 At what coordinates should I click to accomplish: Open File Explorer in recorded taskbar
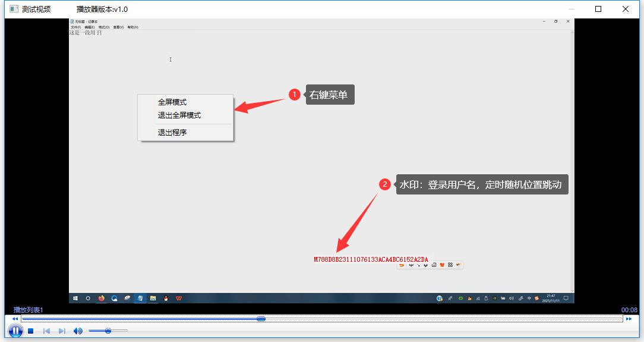click(153, 299)
